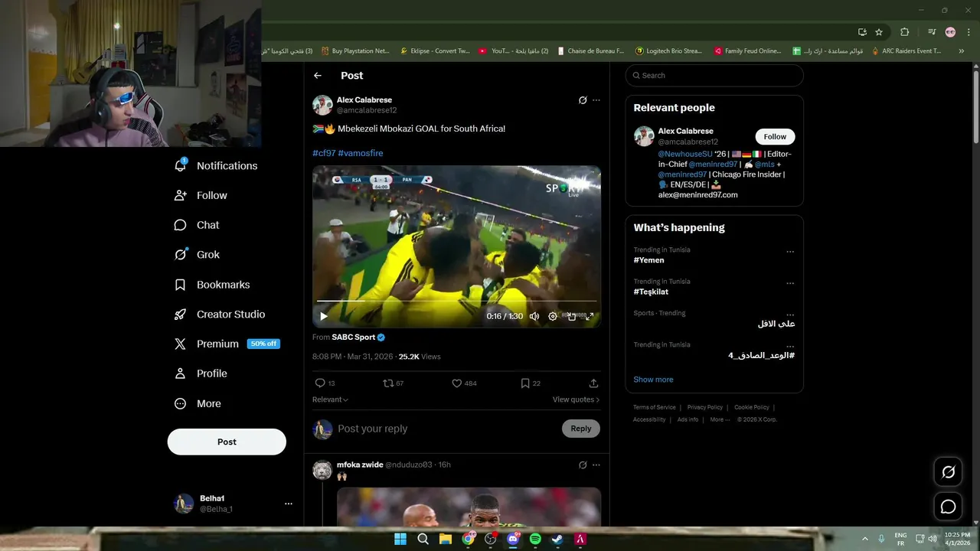Viewport: 980px width, 551px height.
Task: Show more trending topics
Action: pos(653,380)
